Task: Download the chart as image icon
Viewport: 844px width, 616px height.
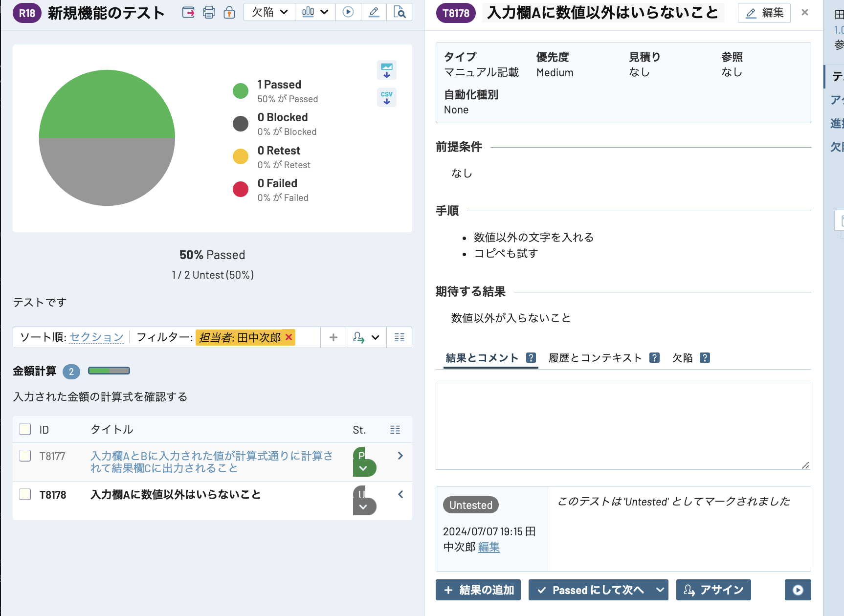Action: (386, 70)
